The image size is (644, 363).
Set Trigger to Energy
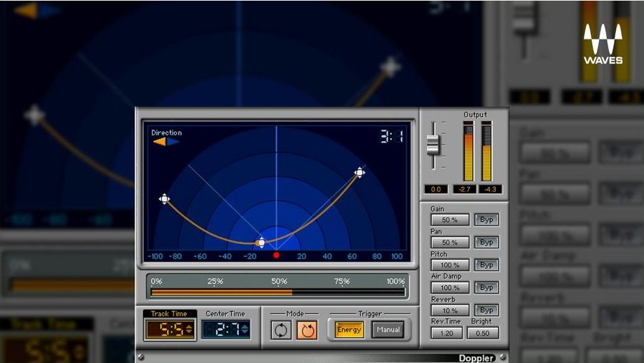tap(349, 329)
